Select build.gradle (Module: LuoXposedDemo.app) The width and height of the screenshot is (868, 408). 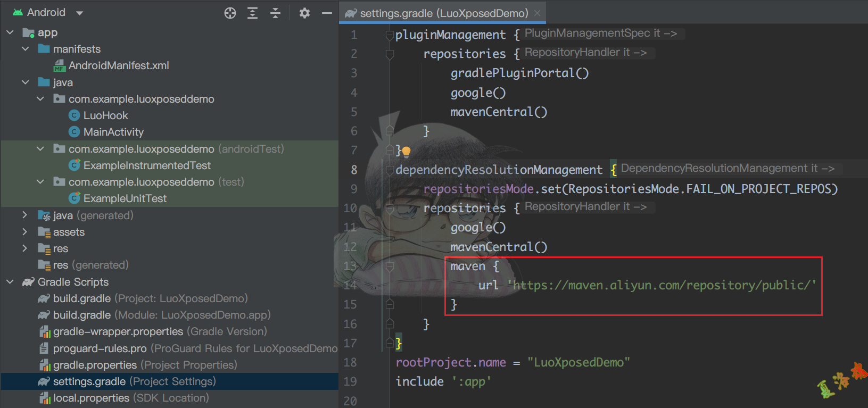coord(161,315)
